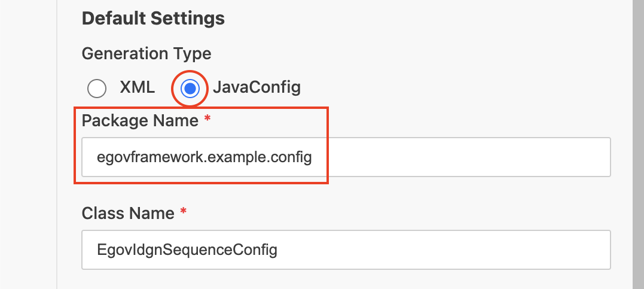Click the gray strip at the right edge
This screenshot has width=644, height=289.
tap(638, 144)
